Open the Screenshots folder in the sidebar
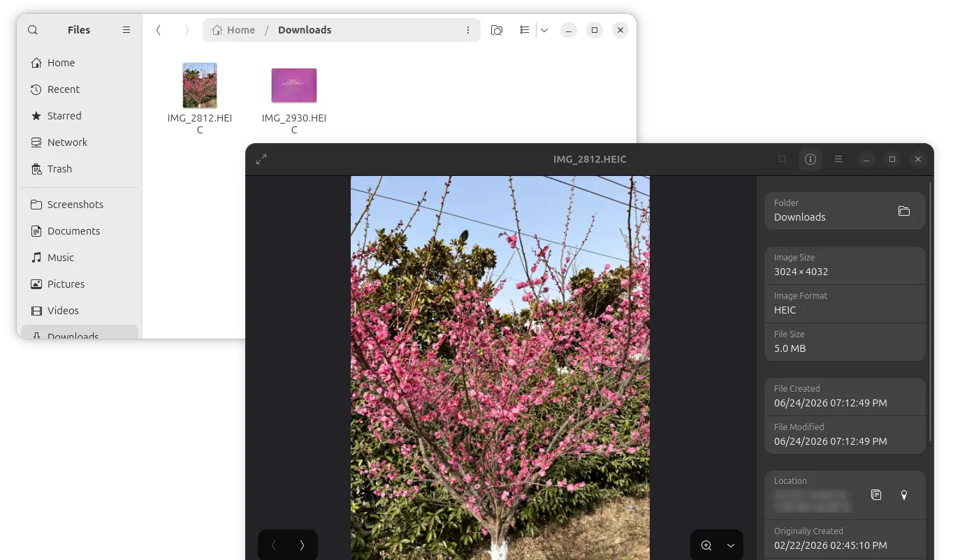The height and width of the screenshot is (560, 953). coord(80,205)
